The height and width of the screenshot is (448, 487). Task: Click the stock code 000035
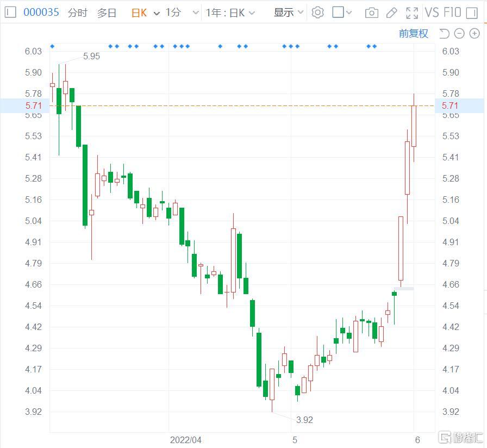coord(41,13)
